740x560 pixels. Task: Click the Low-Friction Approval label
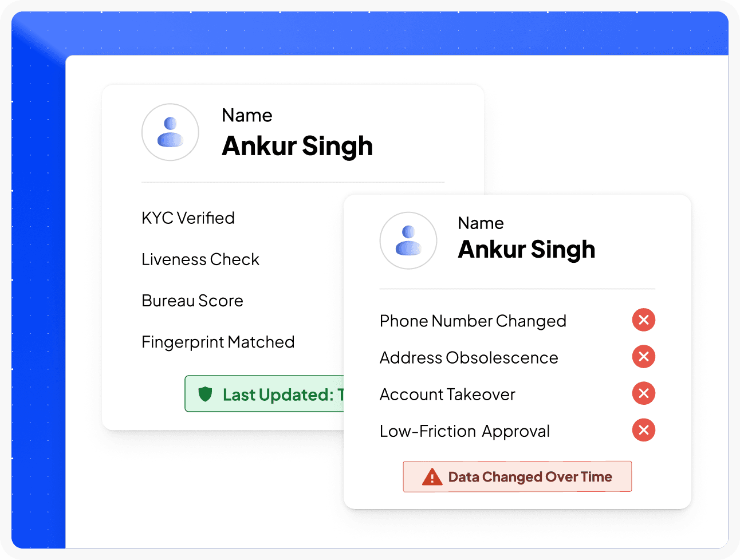[465, 431]
